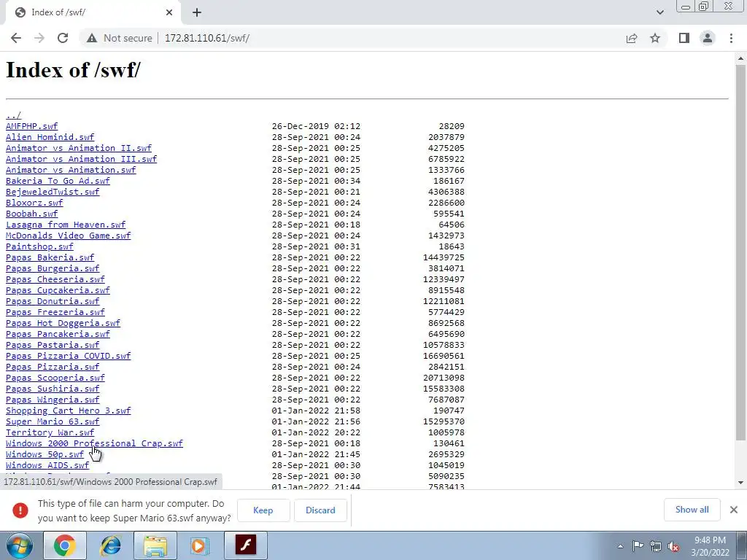This screenshot has height=560, width=747.
Task: Open Bakeria To Go Ad.swf
Action: point(58,181)
